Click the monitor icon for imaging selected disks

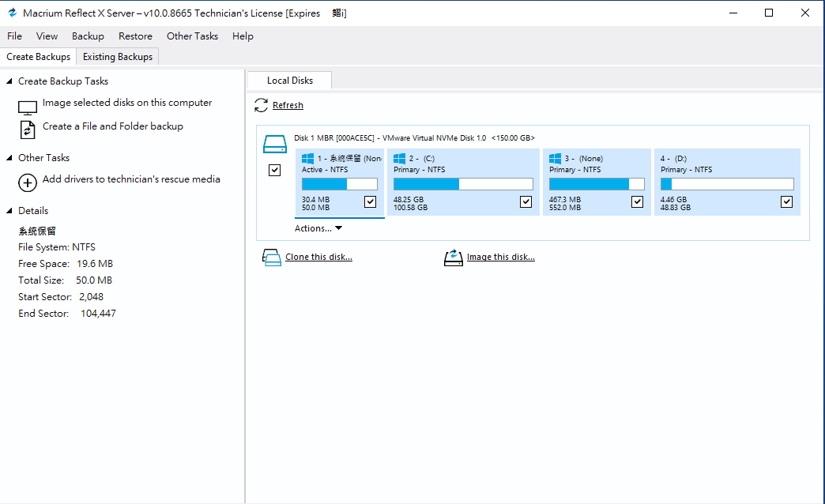pyautogui.click(x=28, y=107)
